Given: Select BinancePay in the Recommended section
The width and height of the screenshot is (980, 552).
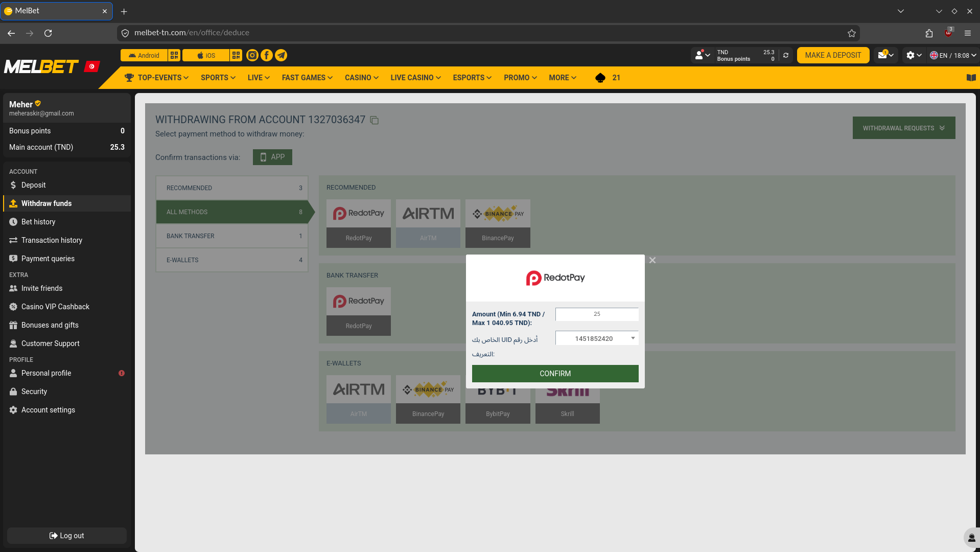Looking at the screenshot, I should click(x=498, y=223).
